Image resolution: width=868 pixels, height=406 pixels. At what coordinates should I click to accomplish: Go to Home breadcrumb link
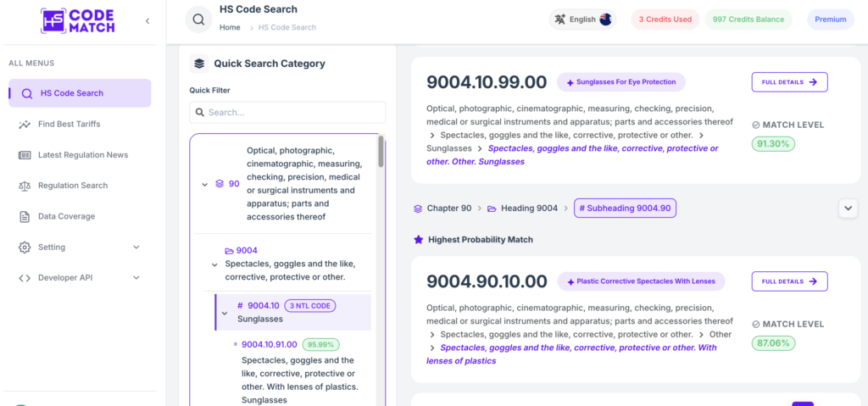[x=230, y=27]
